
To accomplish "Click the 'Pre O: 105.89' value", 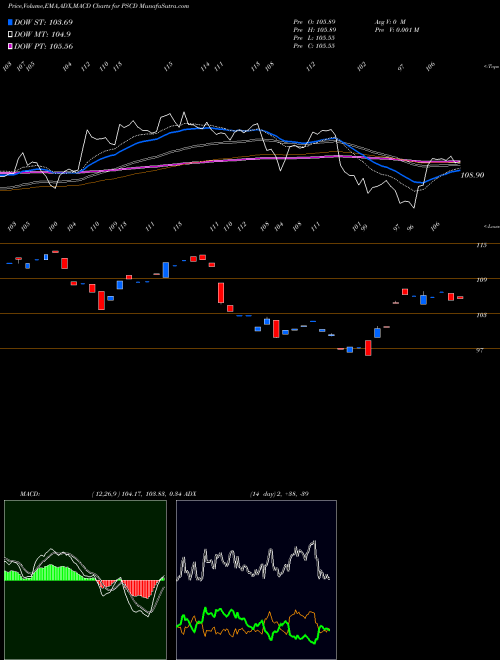I will (x=314, y=21).
